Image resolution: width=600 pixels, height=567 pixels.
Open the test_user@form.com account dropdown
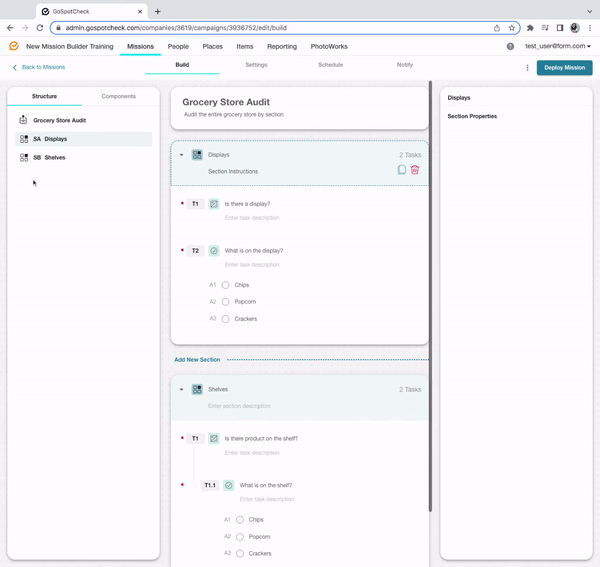tap(558, 46)
